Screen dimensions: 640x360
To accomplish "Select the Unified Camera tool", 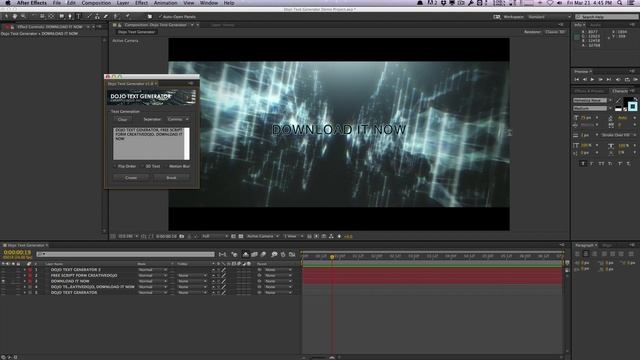I will [x=42, y=17].
